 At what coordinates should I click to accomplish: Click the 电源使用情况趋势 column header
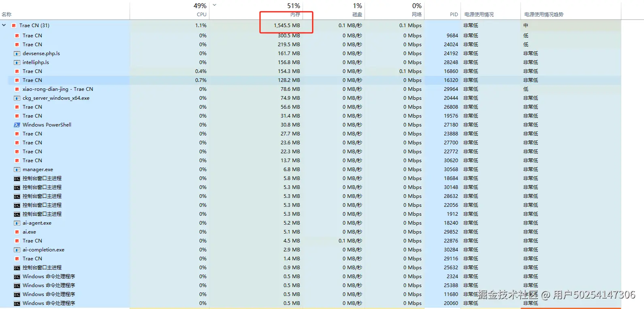click(x=544, y=14)
